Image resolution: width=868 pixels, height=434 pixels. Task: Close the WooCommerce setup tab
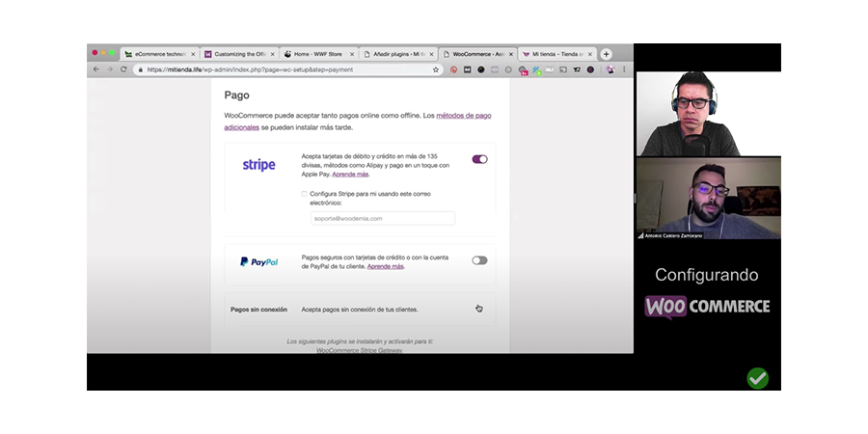511,54
